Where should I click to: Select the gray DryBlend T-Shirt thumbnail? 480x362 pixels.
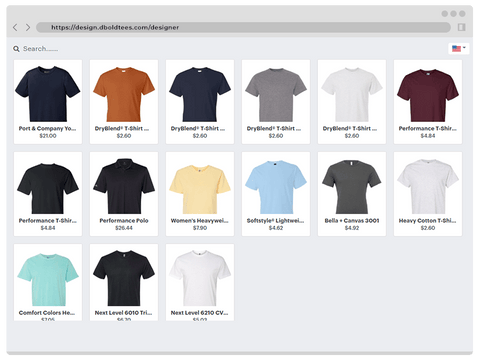tap(276, 95)
